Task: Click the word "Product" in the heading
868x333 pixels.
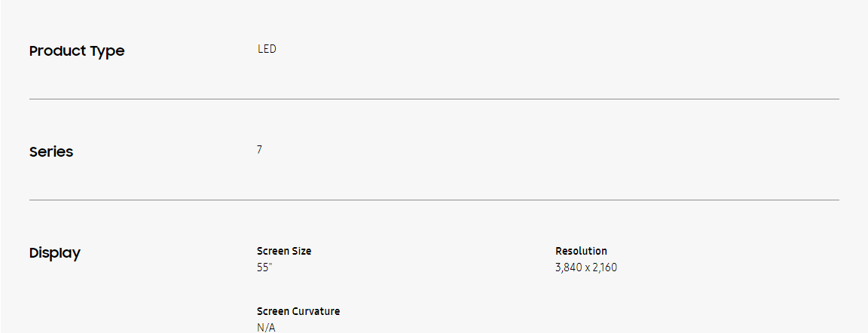Action: point(57,51)
